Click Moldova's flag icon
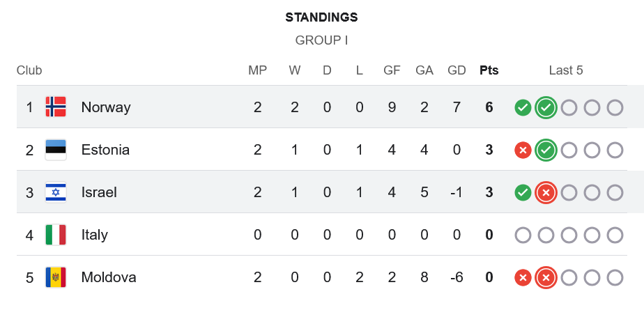This screenshot has width=644, height=310. click(x=56, y=277)
